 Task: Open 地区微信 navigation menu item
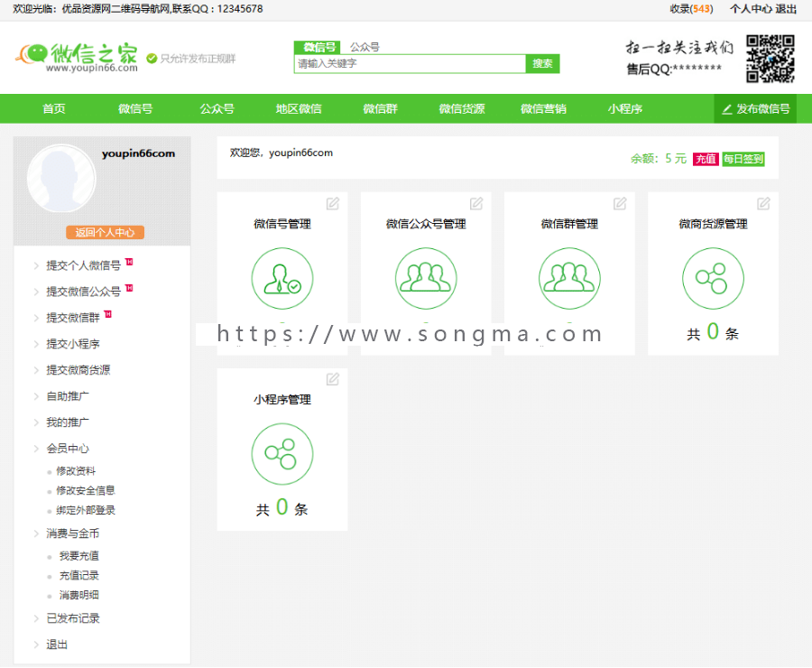[299, 109]
